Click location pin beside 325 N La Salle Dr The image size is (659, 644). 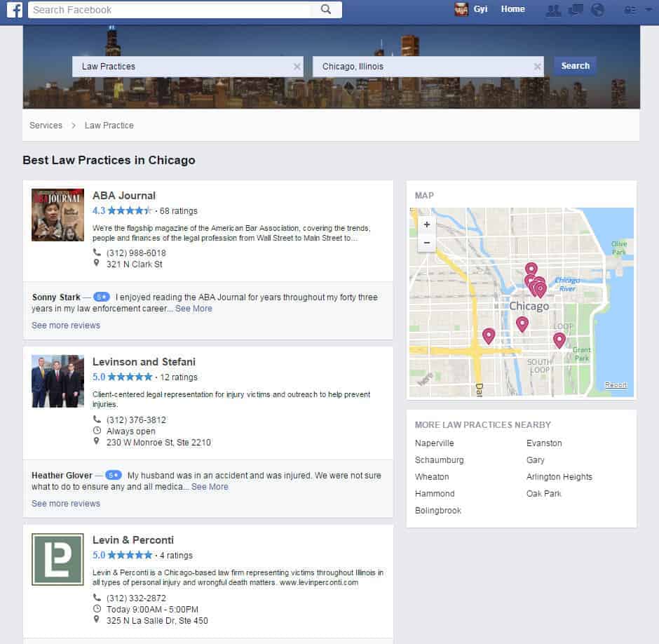(x=97, y=619)
